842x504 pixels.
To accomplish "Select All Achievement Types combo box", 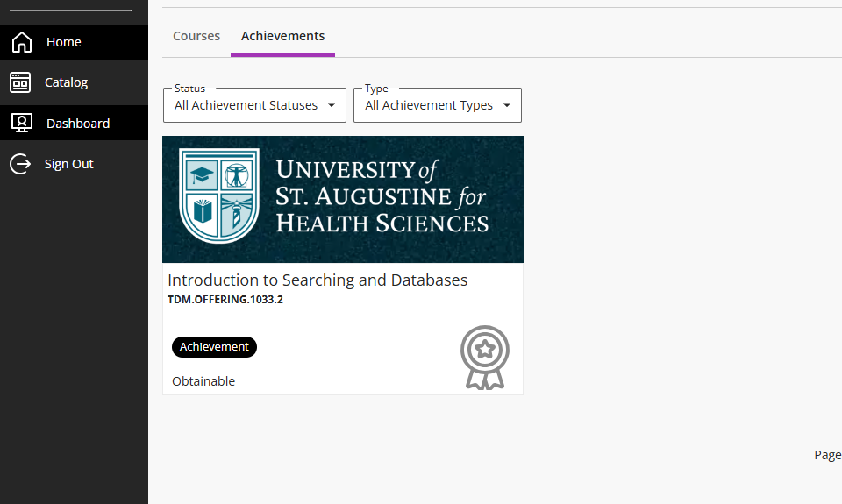I will [438, 105].
